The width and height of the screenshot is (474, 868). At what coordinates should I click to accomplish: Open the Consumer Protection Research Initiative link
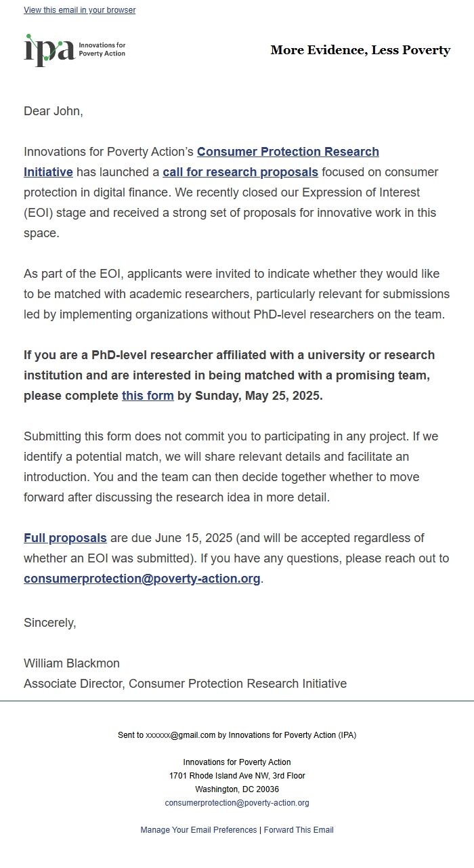(x=288, y=152)
